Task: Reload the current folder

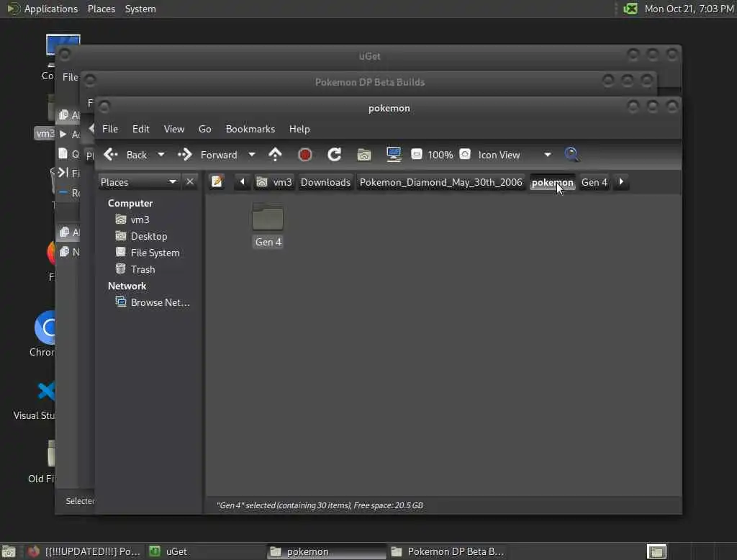Action: (334, 155)
